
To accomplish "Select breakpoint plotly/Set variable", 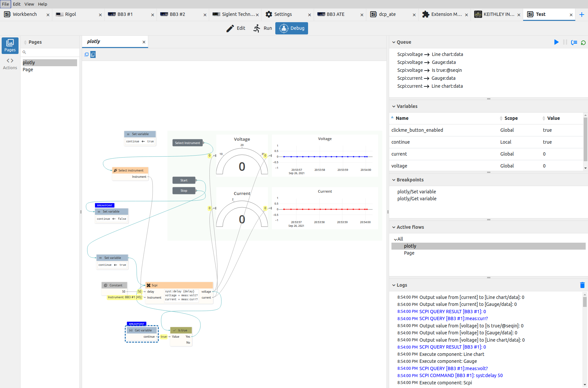I will click(417, 192).
